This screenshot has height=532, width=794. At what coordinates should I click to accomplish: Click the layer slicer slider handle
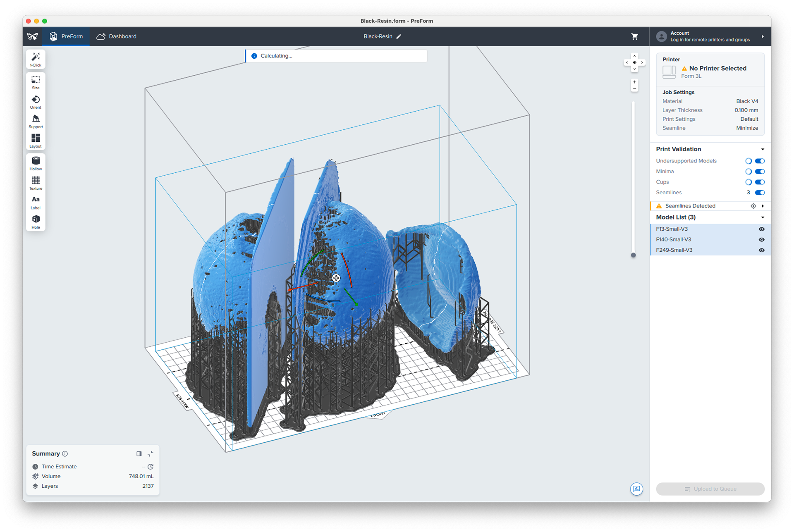[x=633, y=255]
